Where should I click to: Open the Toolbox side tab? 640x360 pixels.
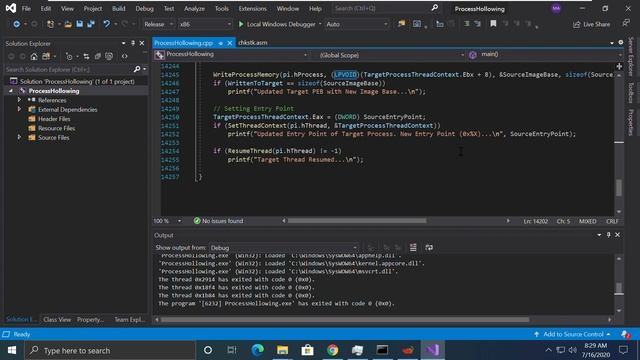pos(631,93)
